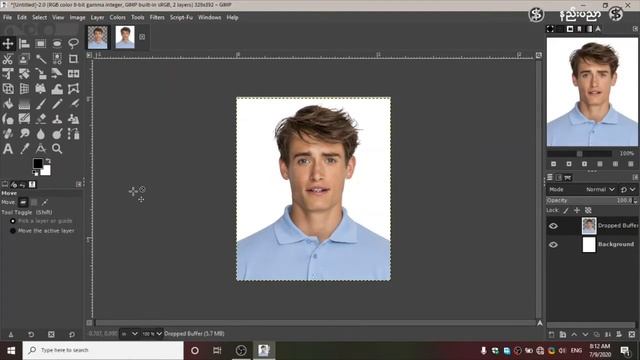Image resolution: width=640 pixels, height=360 pixels.
Task: Open layers dock tab configure menu
Action: (635, 177)
